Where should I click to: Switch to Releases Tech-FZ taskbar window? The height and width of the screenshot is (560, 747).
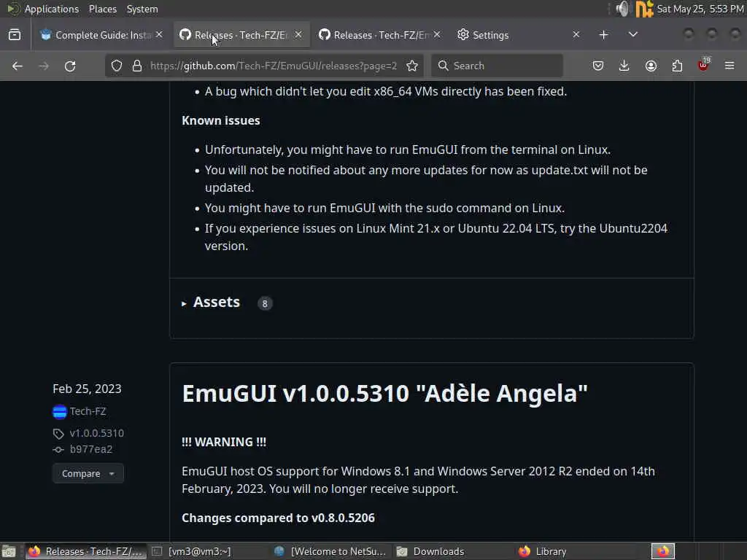[86, 551]
